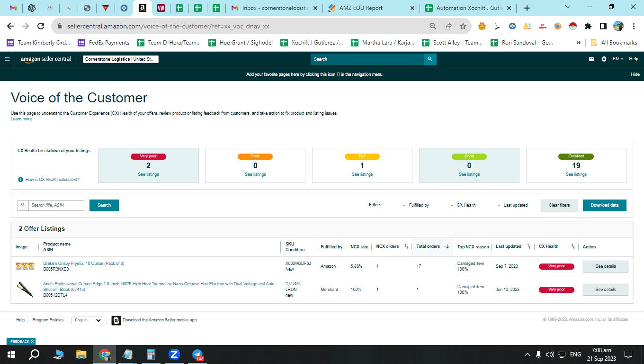The width and height of the screenshot is (644, 364).
Task: Open the buyer messages envelope icon
Action: pyautogui.click(x=591, y=59)
